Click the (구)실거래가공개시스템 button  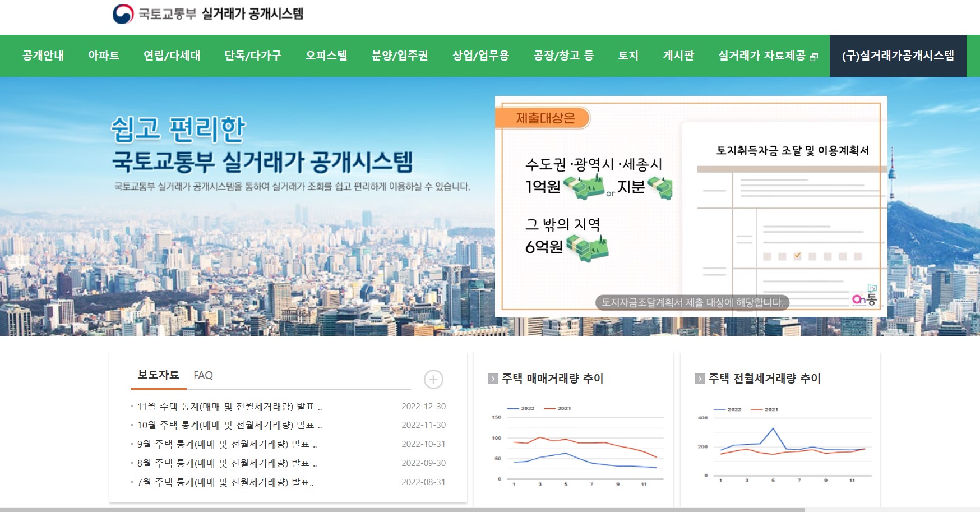(898, 56)
